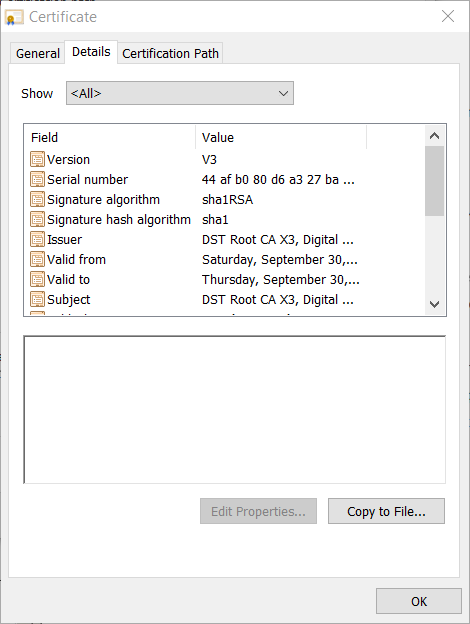Select the Details tab
This screenshot has width=470, height=624.
(x=91, y=52)
